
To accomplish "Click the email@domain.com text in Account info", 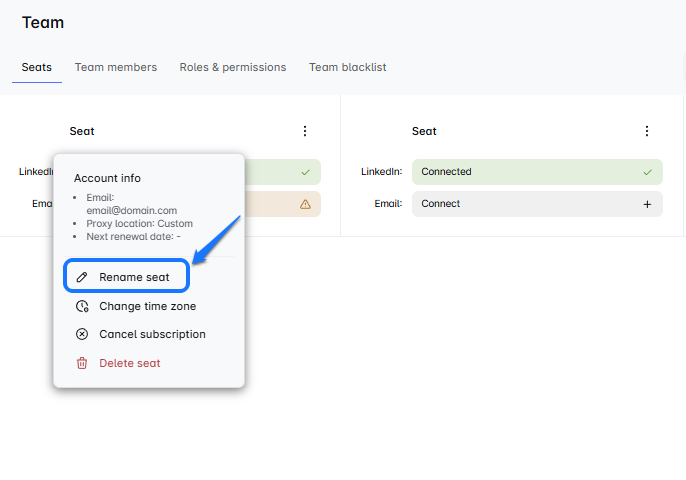I will [x=132, y=211].
